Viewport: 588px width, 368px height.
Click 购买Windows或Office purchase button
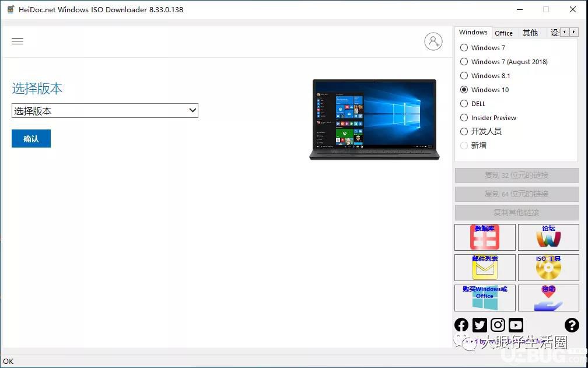(x=485, y=298)
